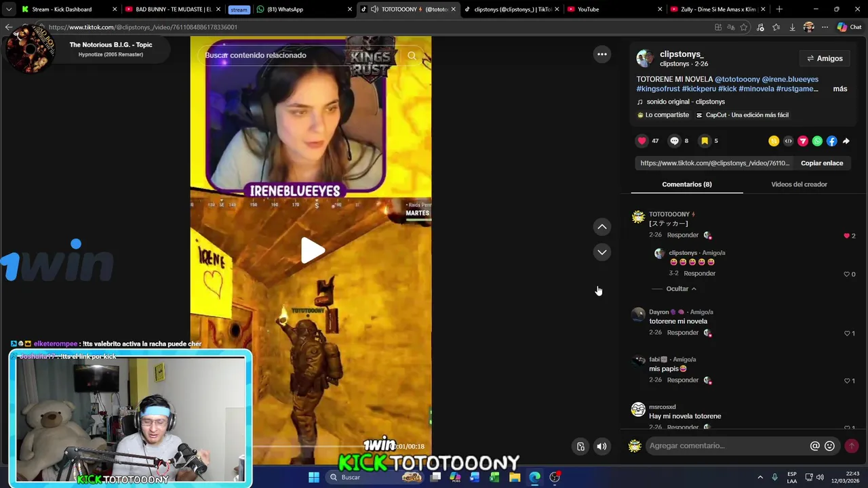
Task: Mute the video with the speaker icon
Action: pyautogui.click(x=601, y=446)
